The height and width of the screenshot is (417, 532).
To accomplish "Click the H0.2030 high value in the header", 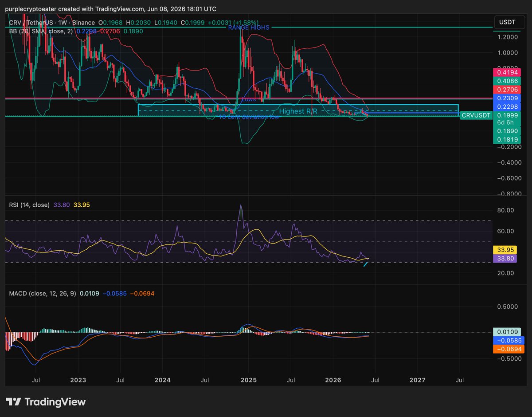I will (x=139, y=23).
